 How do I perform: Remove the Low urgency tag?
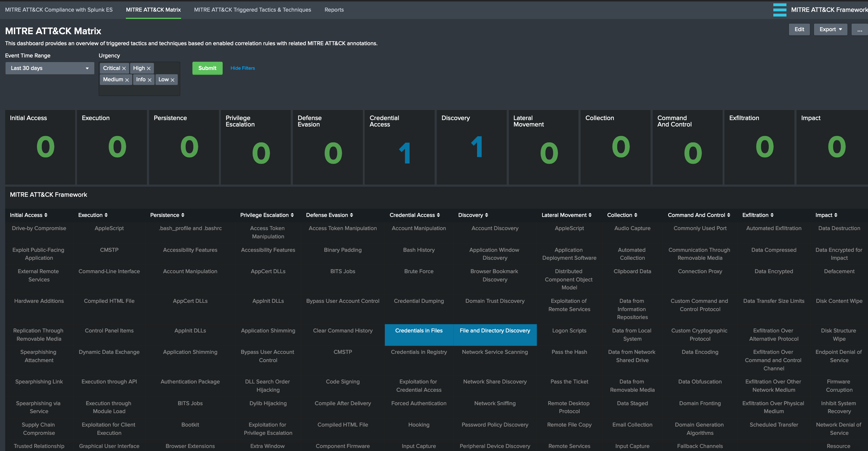coord(173,80)
